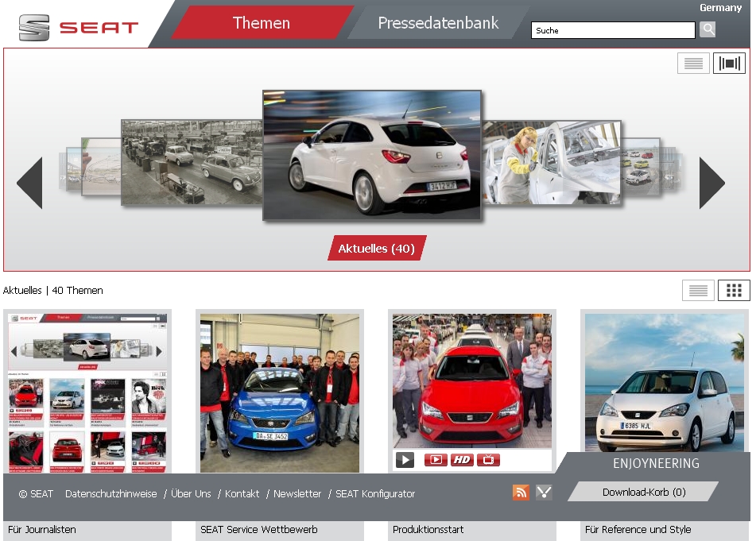Open Produktionsstart title
756x541 pixels.
428,529
